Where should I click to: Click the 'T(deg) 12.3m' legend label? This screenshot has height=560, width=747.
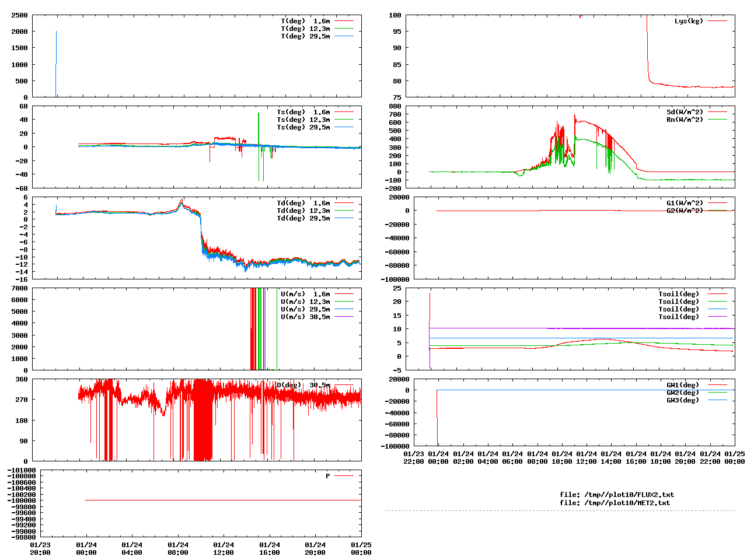click(x=305, y=29)
